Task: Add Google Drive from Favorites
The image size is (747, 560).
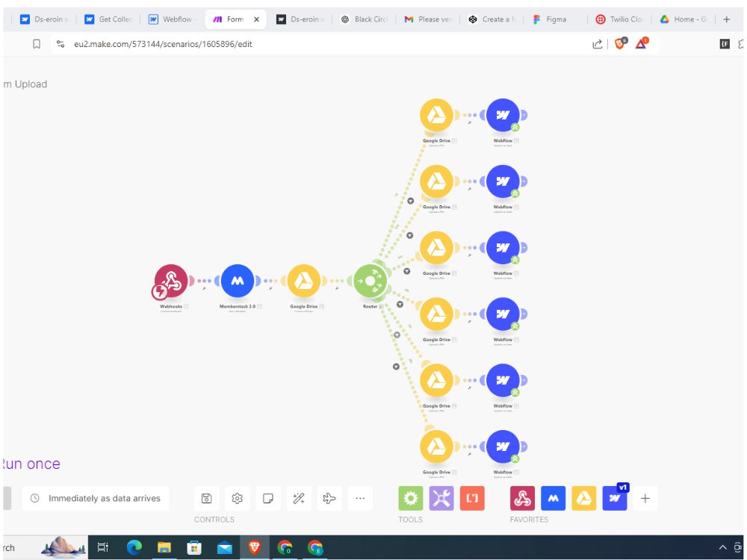Action: pos(584,499)
